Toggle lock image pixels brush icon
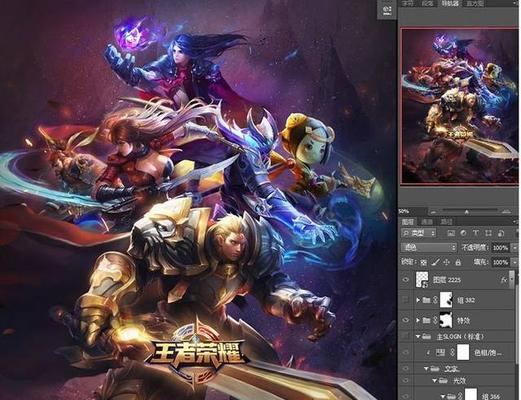Screen dimensions: 521x400 [435, 263]
